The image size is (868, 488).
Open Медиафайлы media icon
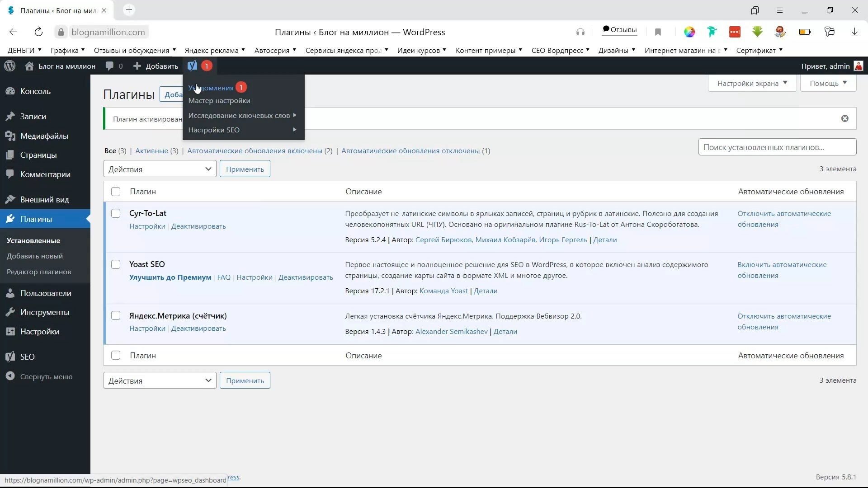tap(10, 136)
